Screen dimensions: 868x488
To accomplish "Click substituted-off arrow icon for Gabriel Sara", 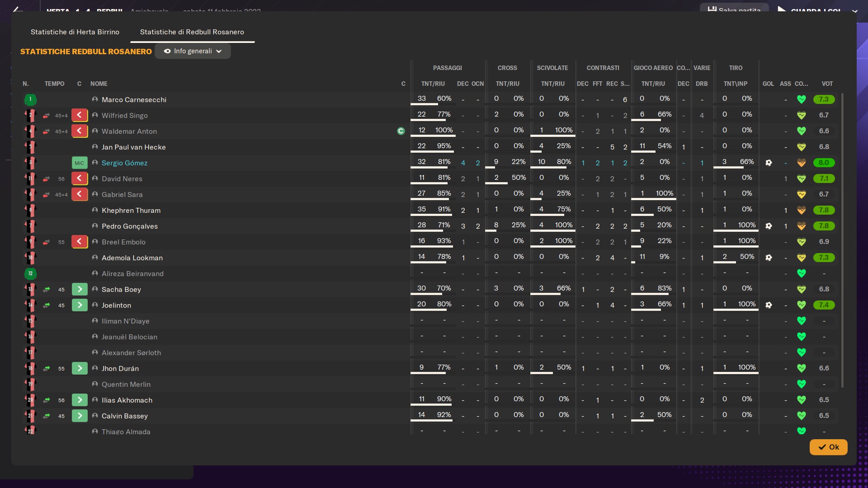I will point(80,194).
